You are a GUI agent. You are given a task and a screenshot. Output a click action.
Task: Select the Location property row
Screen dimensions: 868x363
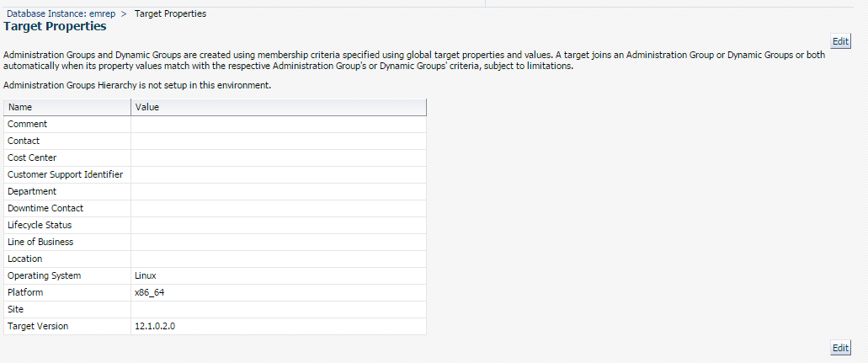(215, 259)
